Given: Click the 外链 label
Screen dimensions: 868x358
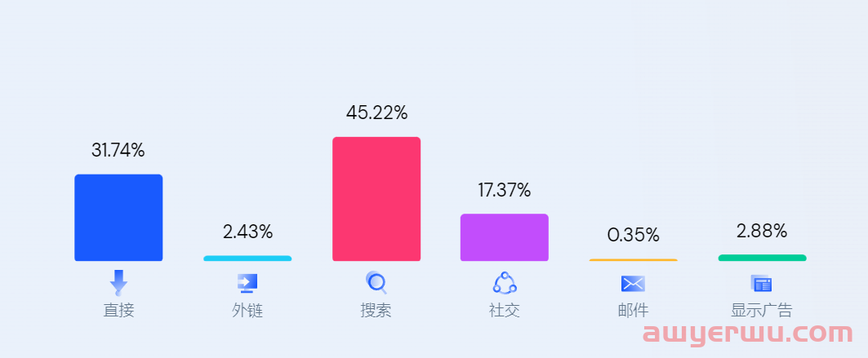Looking at the screenshot, I should (247, 311).
